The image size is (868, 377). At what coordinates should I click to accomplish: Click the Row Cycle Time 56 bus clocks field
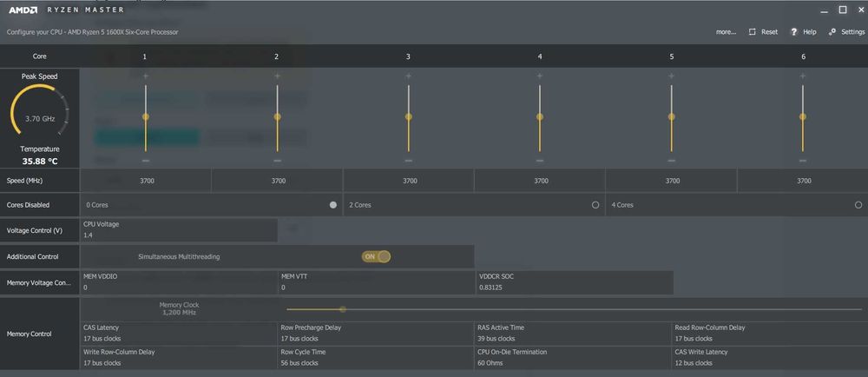point(377,358)
